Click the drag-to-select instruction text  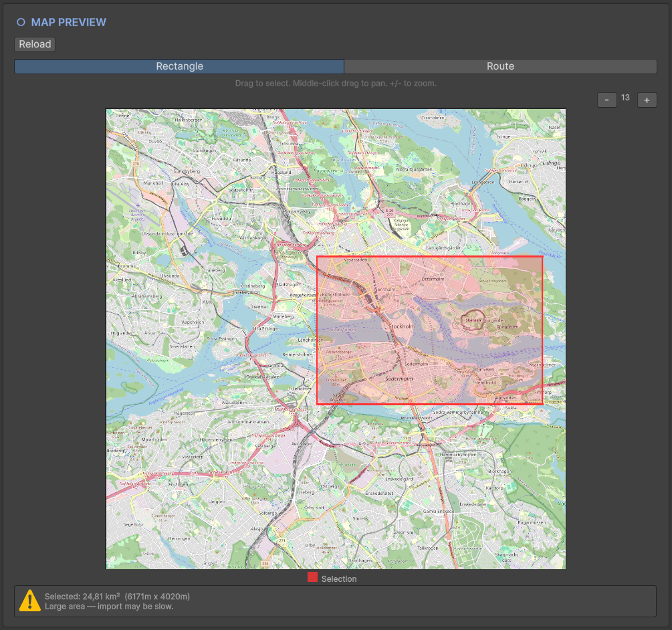point(335,82)
